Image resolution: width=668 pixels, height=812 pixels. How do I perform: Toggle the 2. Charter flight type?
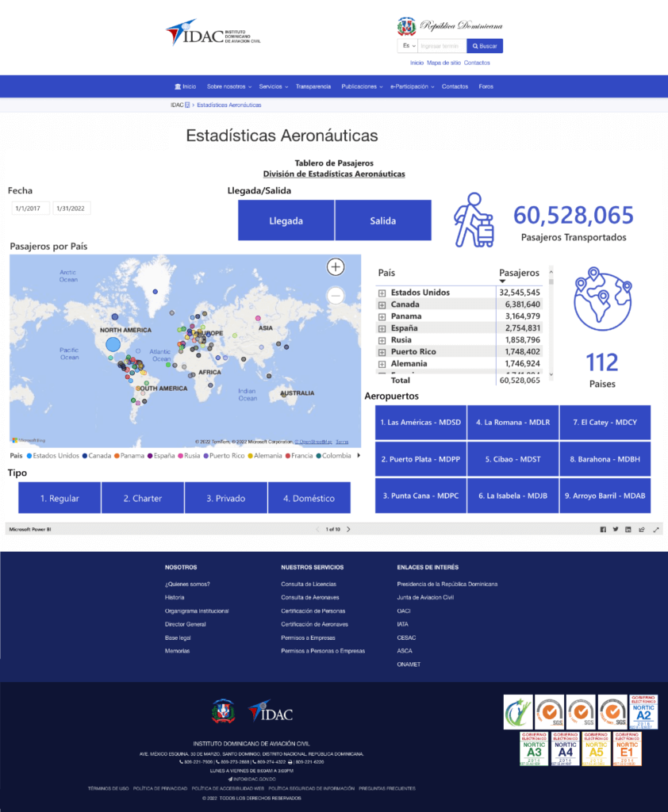pos(143,498)
